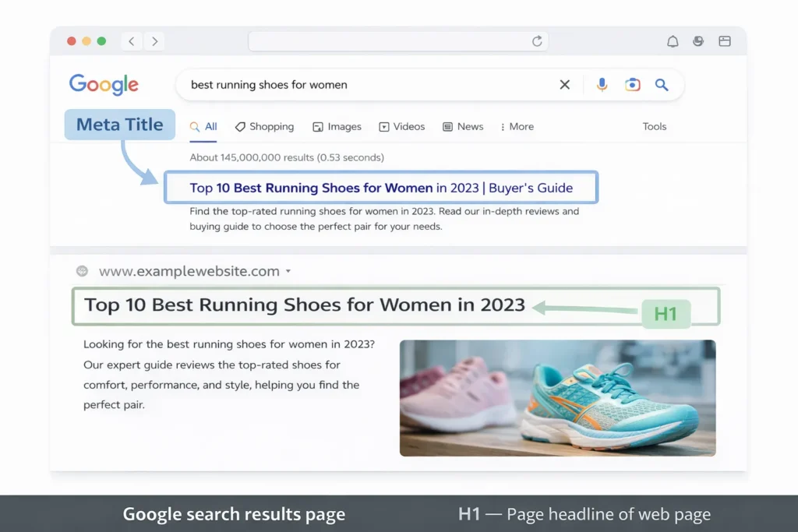Click the blue magnifier search icon
Image resolution: width=798 pixels, height=532 pixels.
[662, 85]
